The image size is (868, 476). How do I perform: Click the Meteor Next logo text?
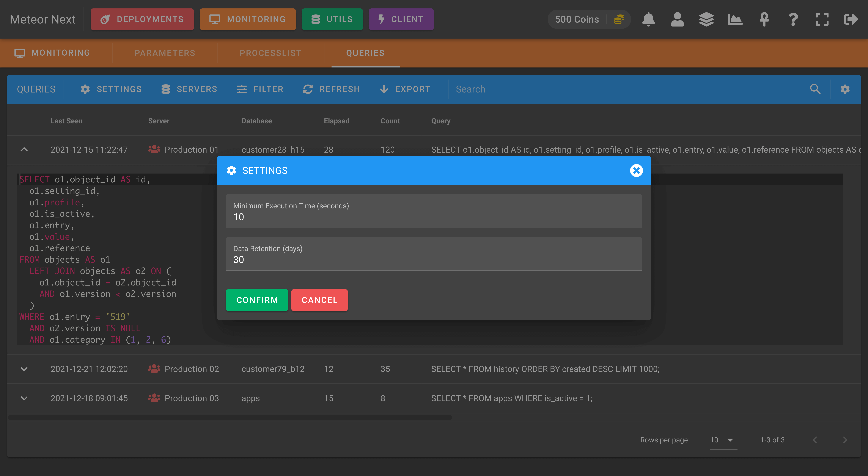click(42, 19)
